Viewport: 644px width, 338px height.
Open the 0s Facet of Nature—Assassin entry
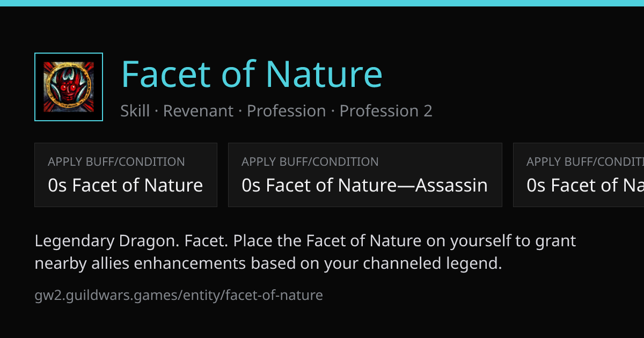pos(365,186)
